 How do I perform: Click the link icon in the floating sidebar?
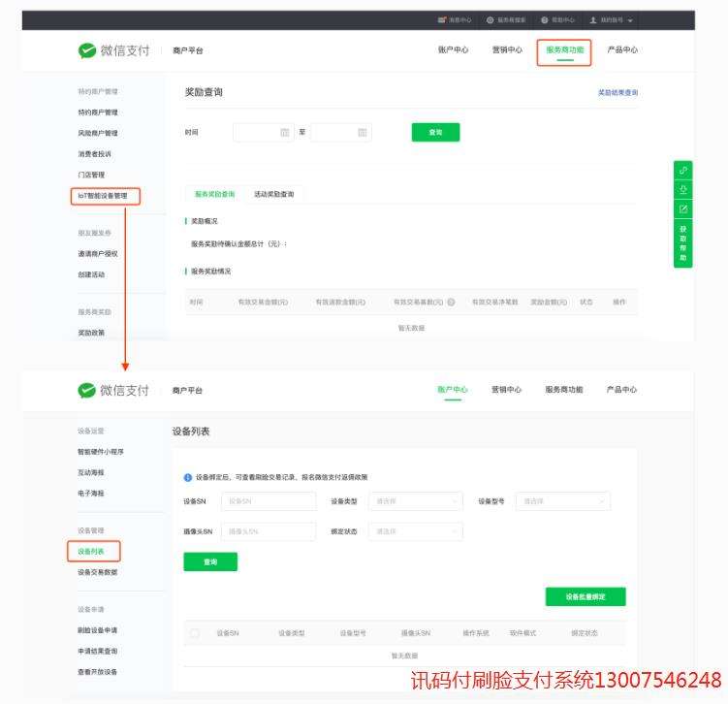(683, 171)
